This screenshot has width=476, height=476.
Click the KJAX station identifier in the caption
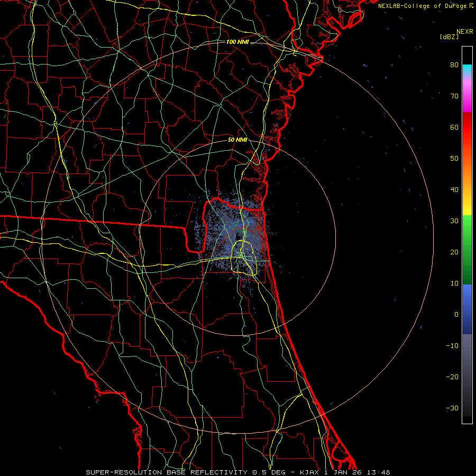[x=309, y=472]
